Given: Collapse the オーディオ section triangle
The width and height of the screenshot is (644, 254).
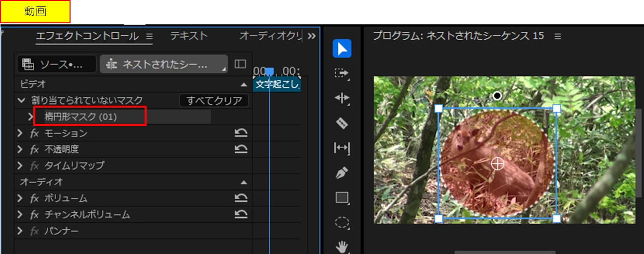Looking at the screenshot, I should pyautogui.click(x=243, y=183).
